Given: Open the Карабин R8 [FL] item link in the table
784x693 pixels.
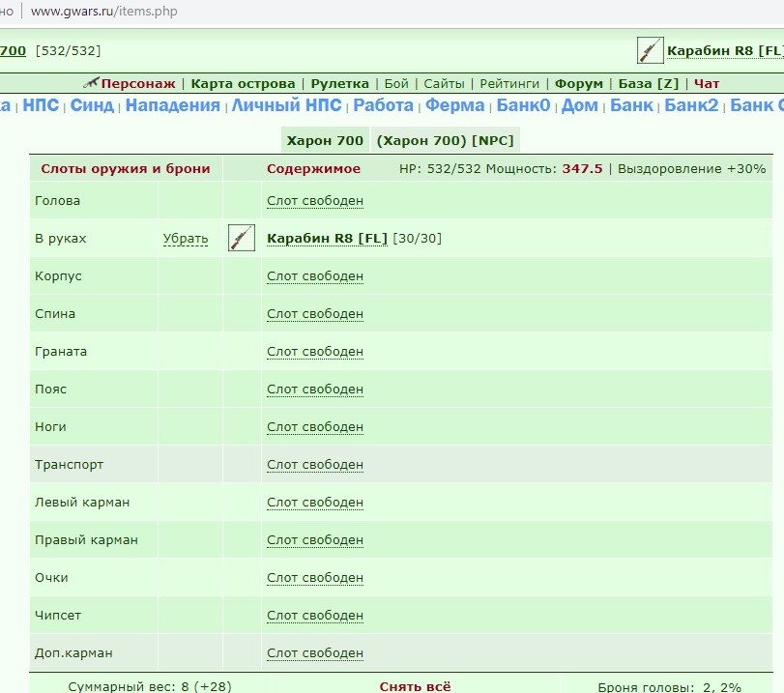Looking at the screenshot, I should pos(327,239).
